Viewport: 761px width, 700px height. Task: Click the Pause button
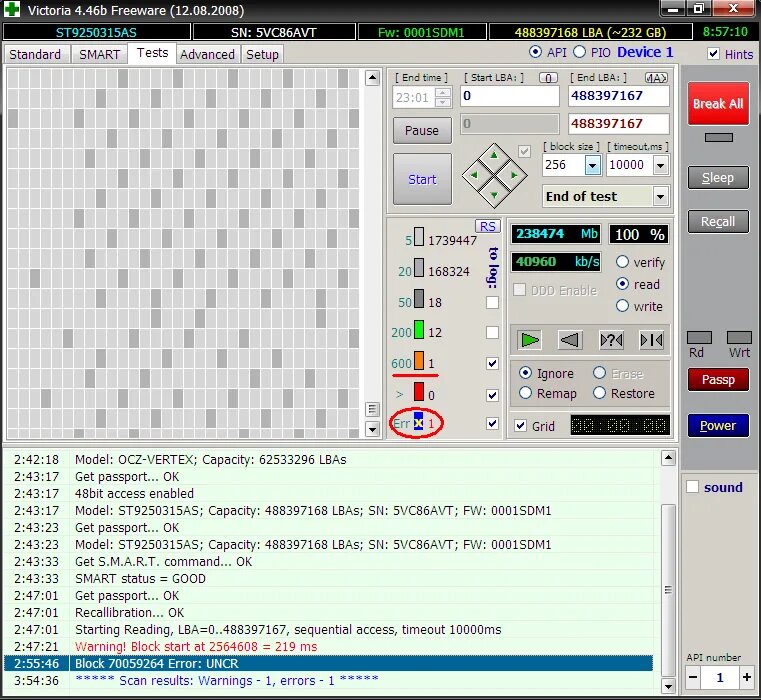[x=422, y=130]
